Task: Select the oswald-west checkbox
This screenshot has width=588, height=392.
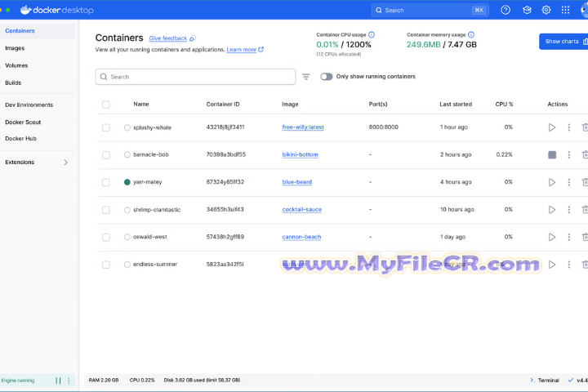Action: [x=106, y=238]
